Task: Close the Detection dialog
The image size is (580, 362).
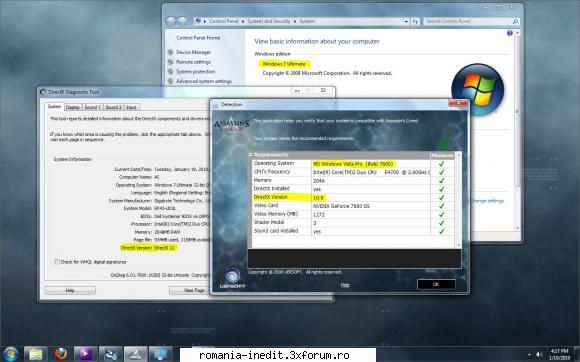Action: (458, 103)
